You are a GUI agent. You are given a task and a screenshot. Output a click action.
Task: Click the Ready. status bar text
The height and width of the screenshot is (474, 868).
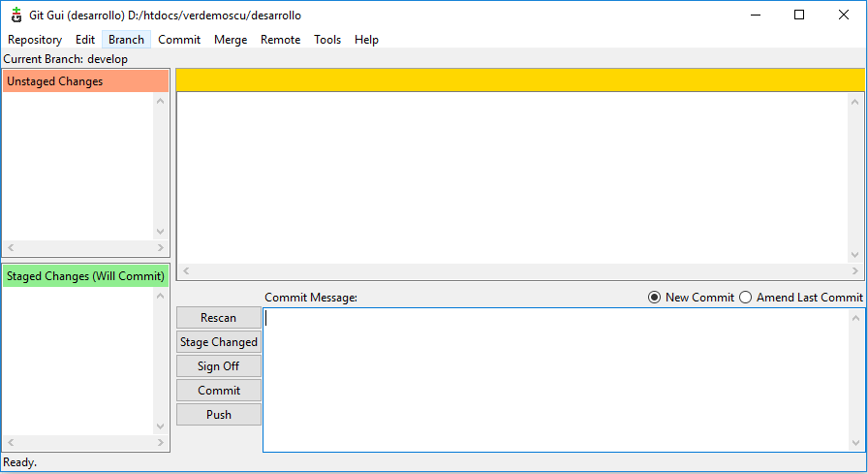(x=20, y=461)
